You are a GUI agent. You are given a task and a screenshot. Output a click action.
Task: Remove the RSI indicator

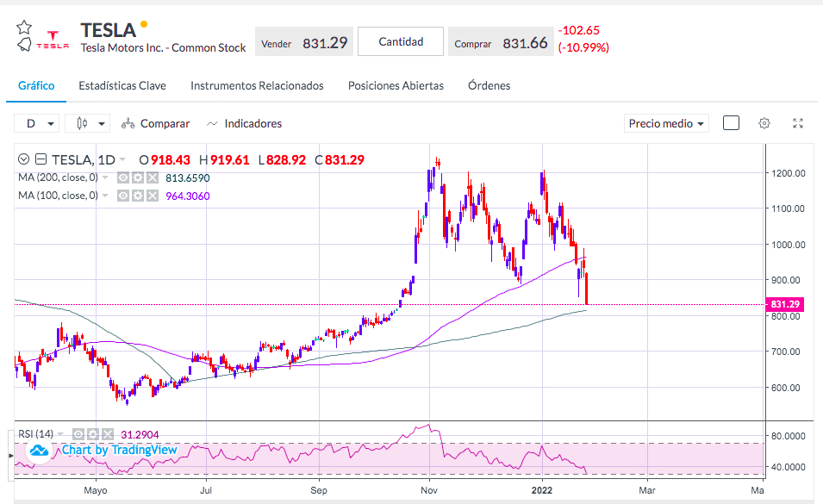pyautogui.click(x=108, y=434)
